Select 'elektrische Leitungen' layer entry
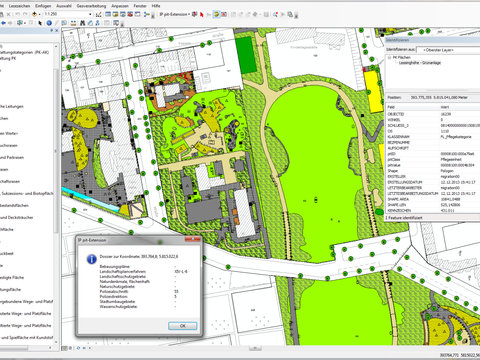This screenshot has width=480, height=360. (12, 107)
